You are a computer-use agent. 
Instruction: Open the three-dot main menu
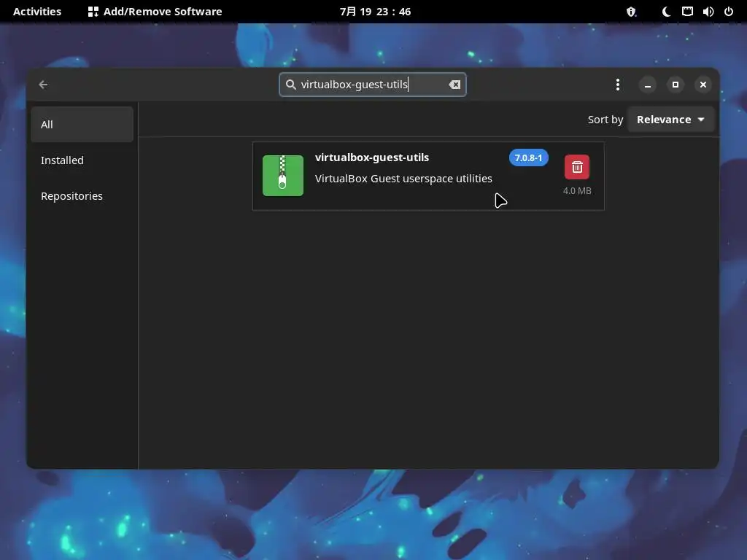pyautogui.click(x=617, y=85)
